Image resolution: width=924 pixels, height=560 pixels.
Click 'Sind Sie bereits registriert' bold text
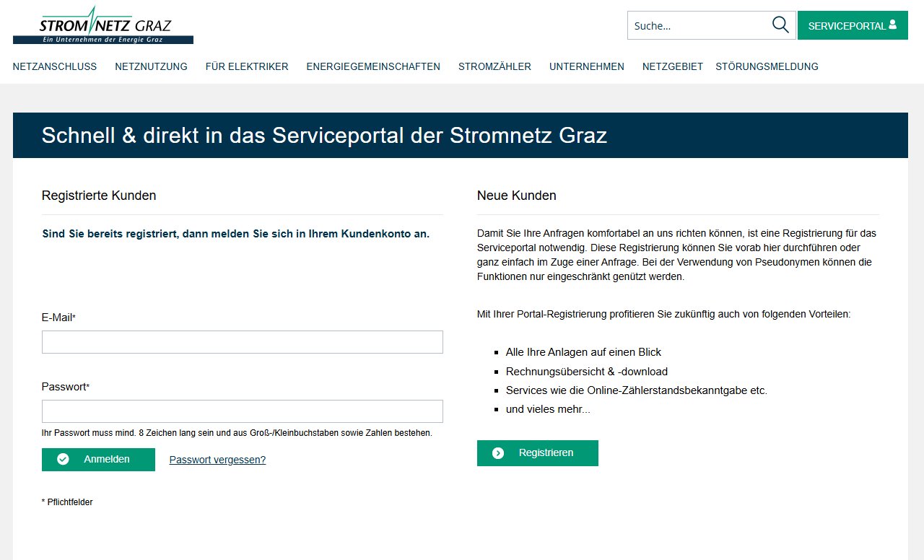[x=236, y=234]
